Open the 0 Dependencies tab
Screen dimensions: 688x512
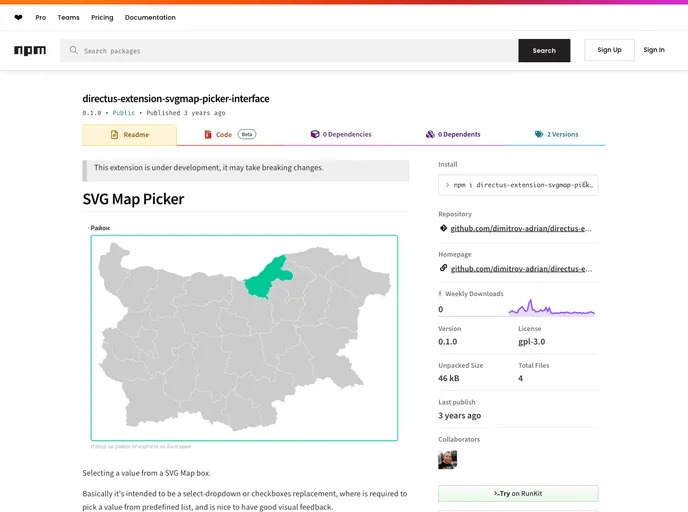[x=341, y=134]
